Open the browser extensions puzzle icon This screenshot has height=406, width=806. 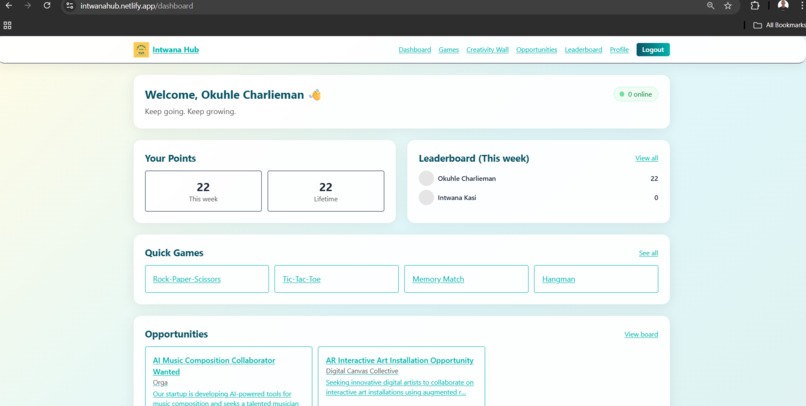pyautogui.click(x=755, y=6)
